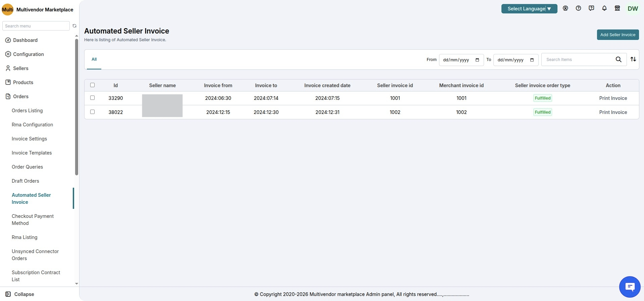Open the Select Language dropdown
Image resolution: width=644 pixels, height=301 pixels.
[x=529, y=9]
